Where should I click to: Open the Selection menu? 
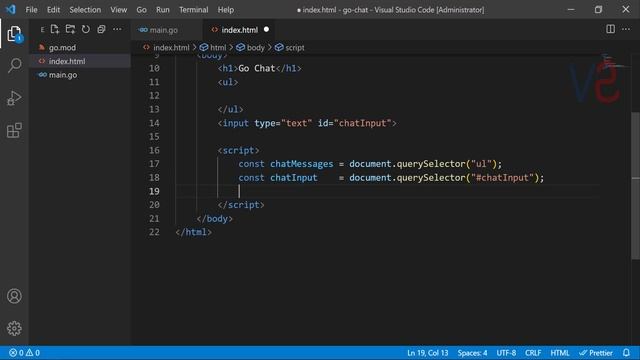point(85,9)
